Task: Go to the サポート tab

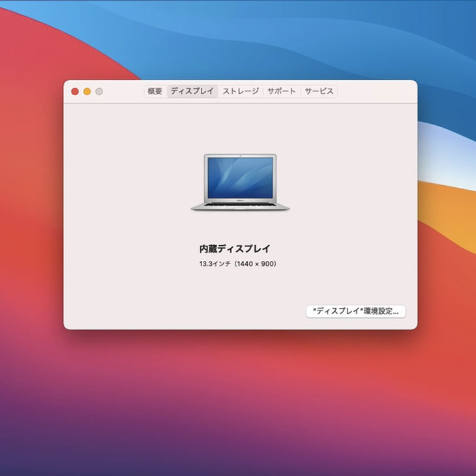Action: 282,91
